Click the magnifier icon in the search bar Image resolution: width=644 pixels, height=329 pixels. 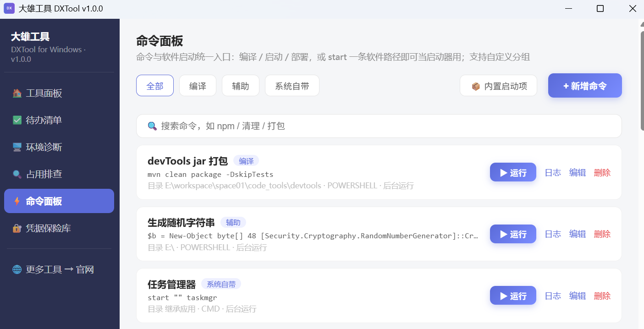coord(152,126)
